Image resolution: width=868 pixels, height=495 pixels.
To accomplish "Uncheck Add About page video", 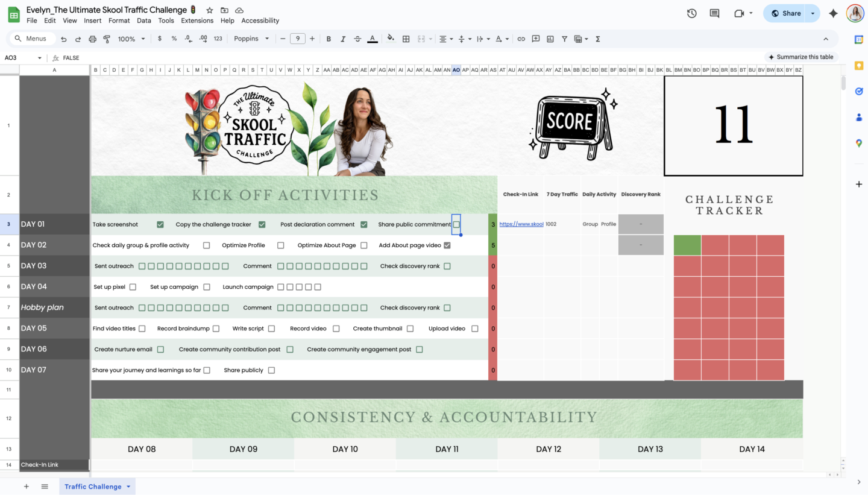I will [x=447, y=245].
